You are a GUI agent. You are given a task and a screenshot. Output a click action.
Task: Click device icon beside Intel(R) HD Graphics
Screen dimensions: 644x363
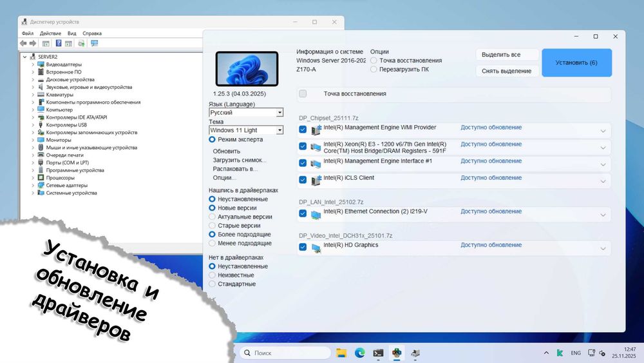coord(316,248)
